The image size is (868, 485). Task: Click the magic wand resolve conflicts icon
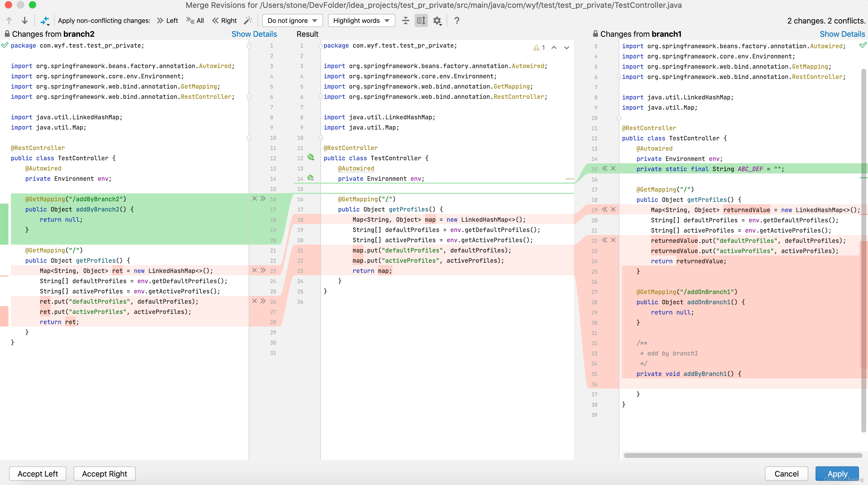click(248, 20)
